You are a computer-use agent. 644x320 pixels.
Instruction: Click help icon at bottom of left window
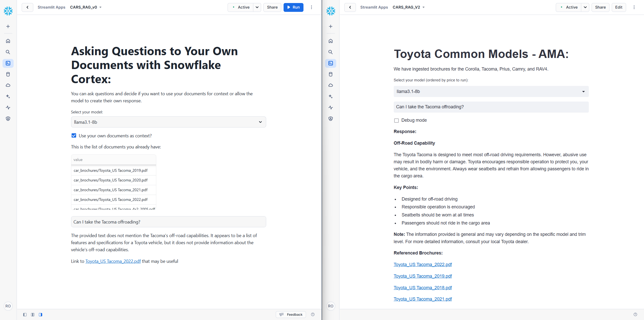coord(313,314)
